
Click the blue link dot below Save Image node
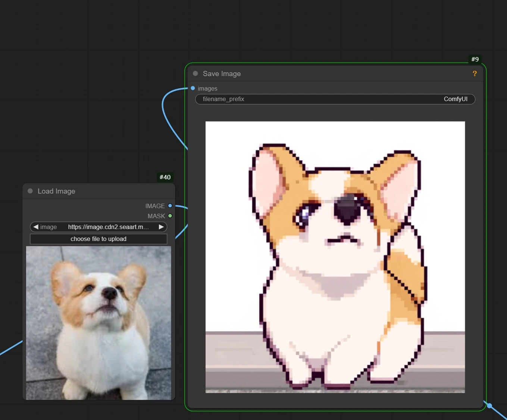point(489,405)
